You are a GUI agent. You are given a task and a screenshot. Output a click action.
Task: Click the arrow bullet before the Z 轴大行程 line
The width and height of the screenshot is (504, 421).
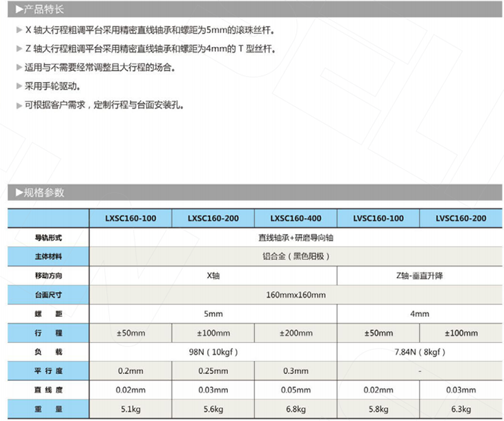click(19, 49)
